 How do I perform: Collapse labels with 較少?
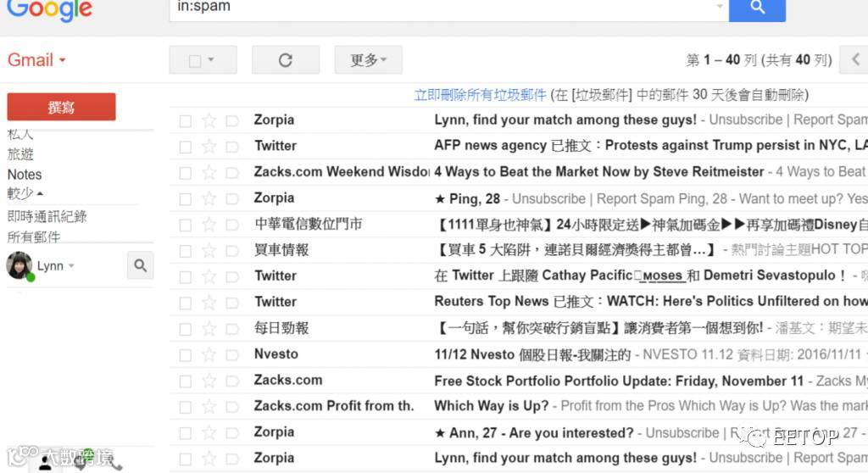[25, 193]
